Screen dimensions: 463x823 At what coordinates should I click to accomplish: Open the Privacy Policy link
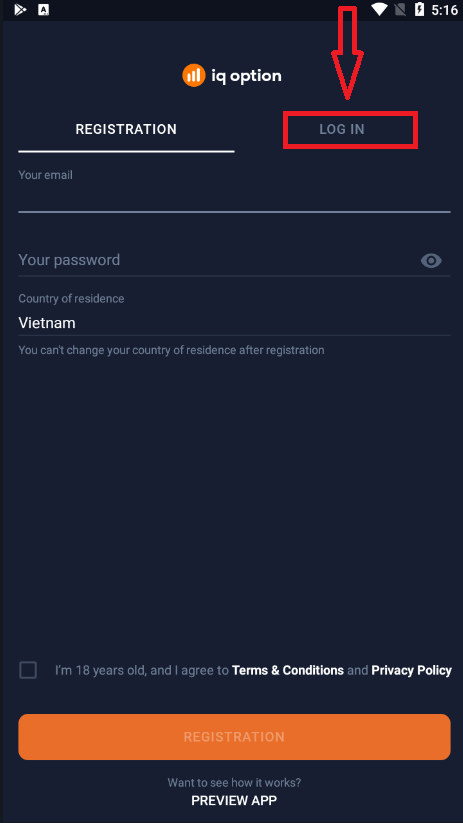[411, 670]
